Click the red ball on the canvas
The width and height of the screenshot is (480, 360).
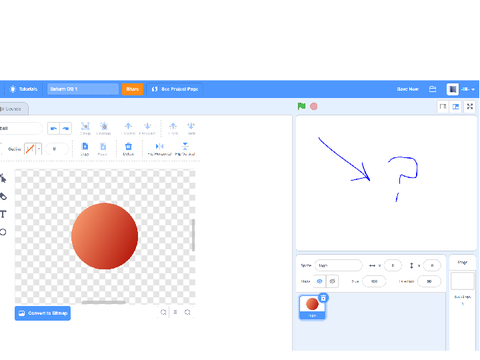(x=105, y=236)
